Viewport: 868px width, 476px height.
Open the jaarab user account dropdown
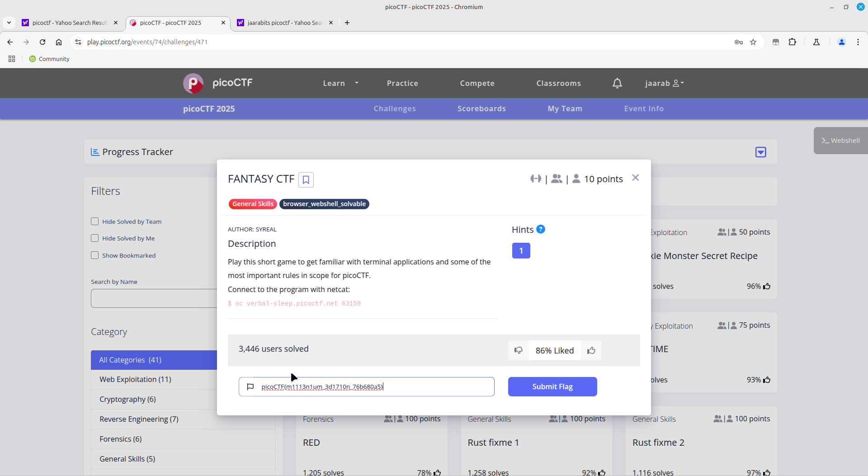[x=664, y=83]
